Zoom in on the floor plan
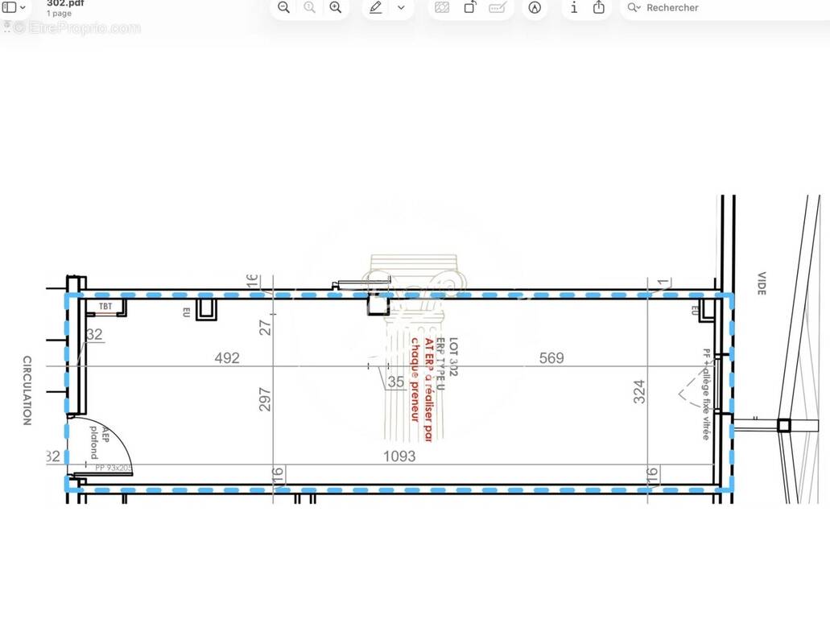 (x=336, y=7)
